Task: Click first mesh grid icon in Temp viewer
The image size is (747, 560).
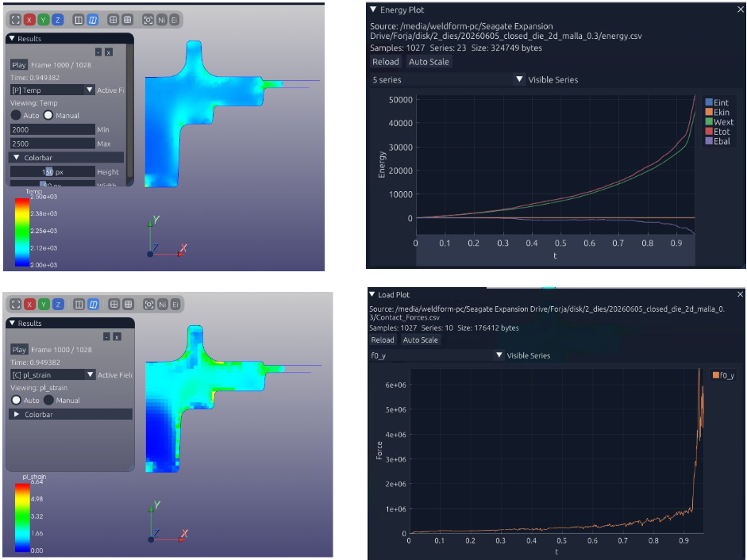Action: 114,20
